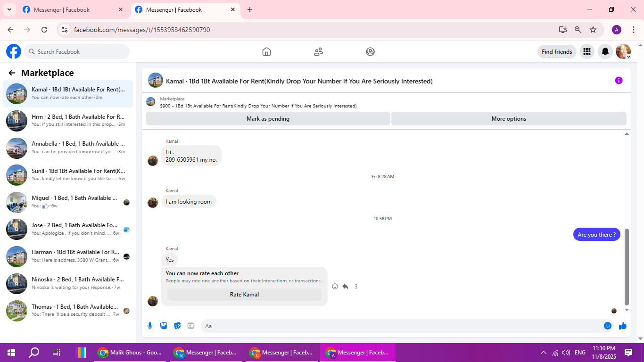Click the Rate Kamal button
Screen dimensions: 644x362
pyautogui.click(x=244, y=295)
